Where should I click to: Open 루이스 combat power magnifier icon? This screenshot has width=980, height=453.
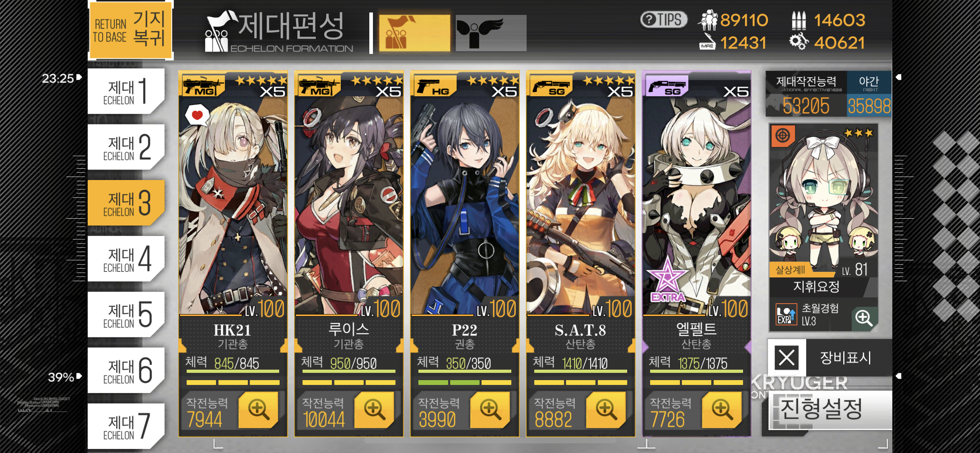(374, 410)
